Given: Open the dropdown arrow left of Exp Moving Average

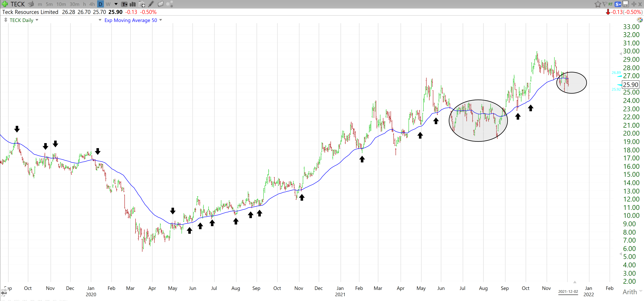Looking at the screenshot, I should point(100,20).
